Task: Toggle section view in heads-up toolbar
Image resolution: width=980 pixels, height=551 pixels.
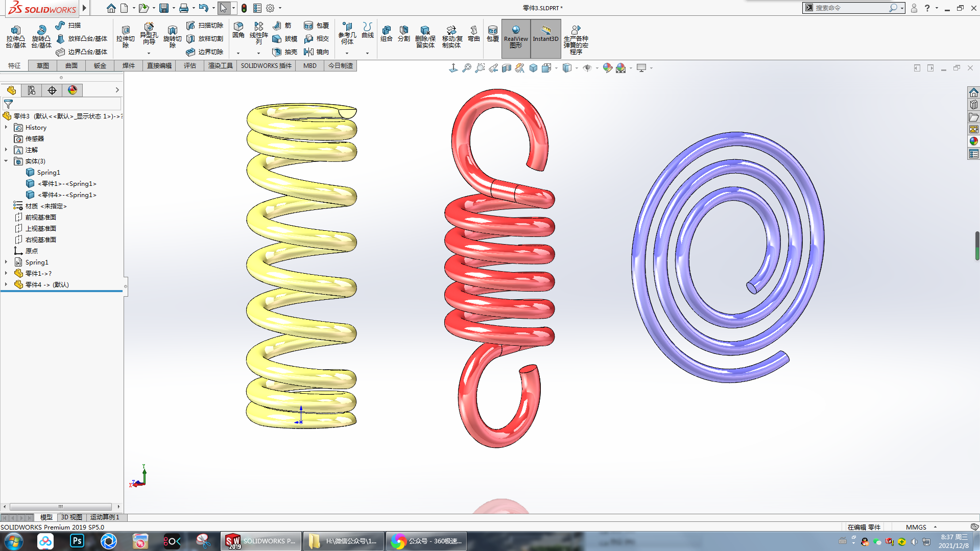Action: tap(507, 68)
